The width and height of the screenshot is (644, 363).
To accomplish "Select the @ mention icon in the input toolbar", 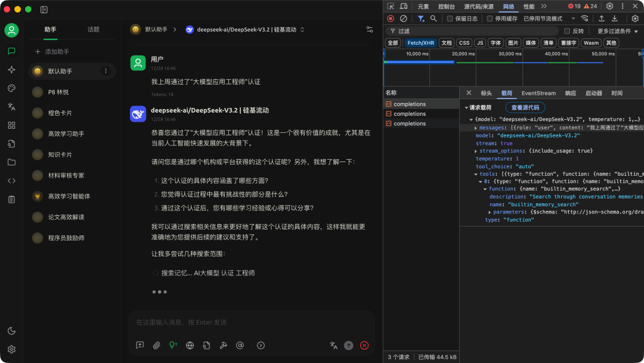I will [240, 345].
